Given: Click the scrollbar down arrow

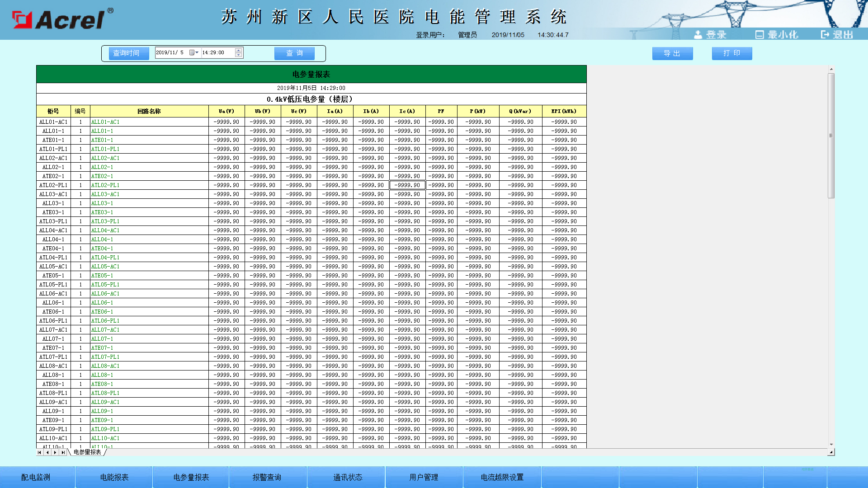Looking at the screenshot, I should (x=831, y=445).
